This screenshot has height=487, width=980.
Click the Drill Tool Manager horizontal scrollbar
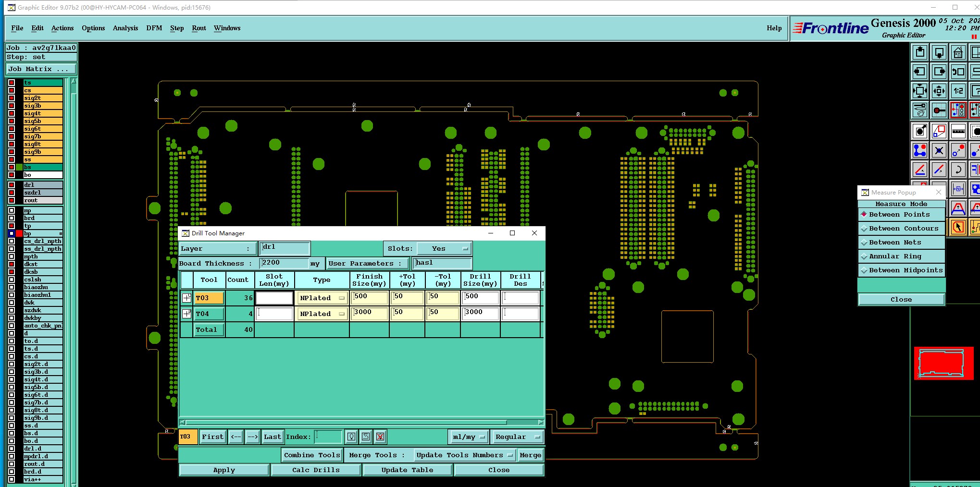coord(361,423)
